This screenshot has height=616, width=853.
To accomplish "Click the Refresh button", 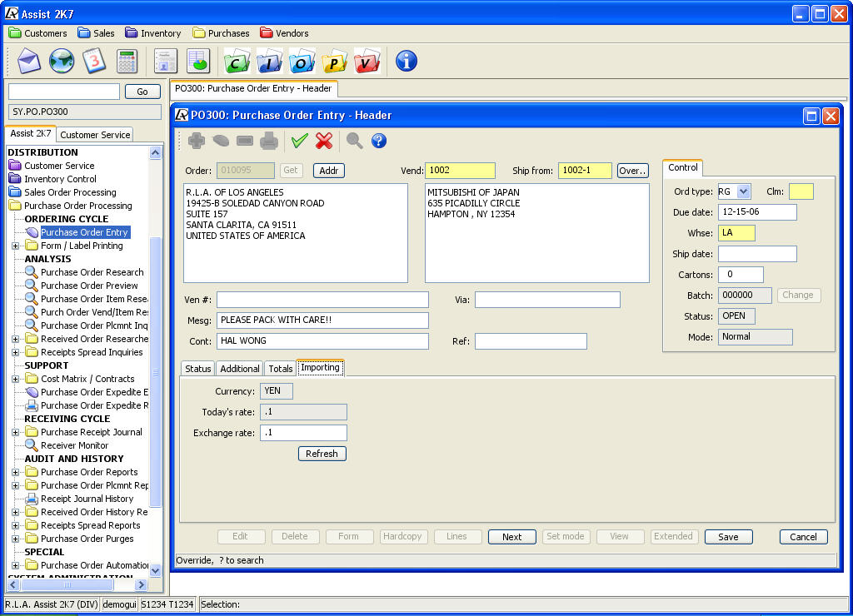I will click(322, 454).
